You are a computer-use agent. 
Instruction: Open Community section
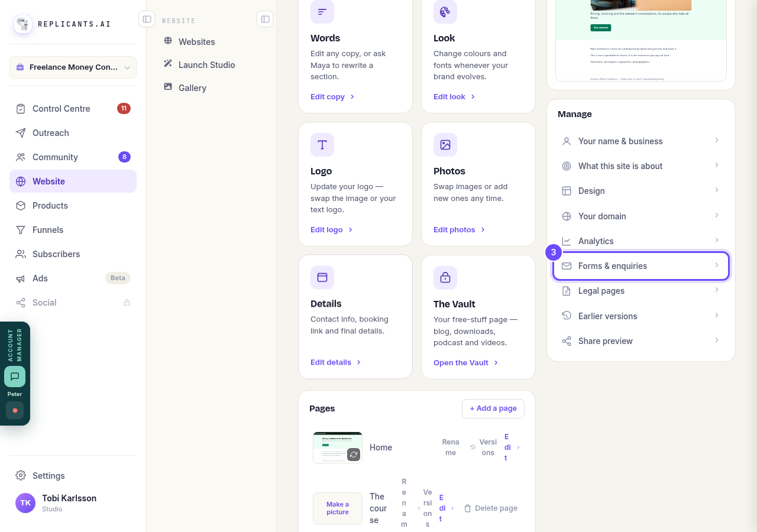73,157
